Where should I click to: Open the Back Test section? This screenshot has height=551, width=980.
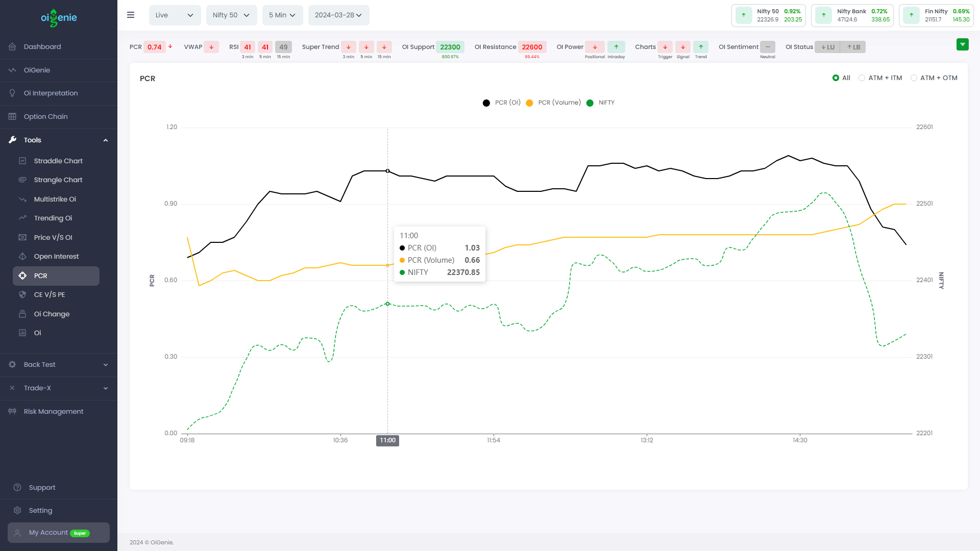(x=59, y=364)
